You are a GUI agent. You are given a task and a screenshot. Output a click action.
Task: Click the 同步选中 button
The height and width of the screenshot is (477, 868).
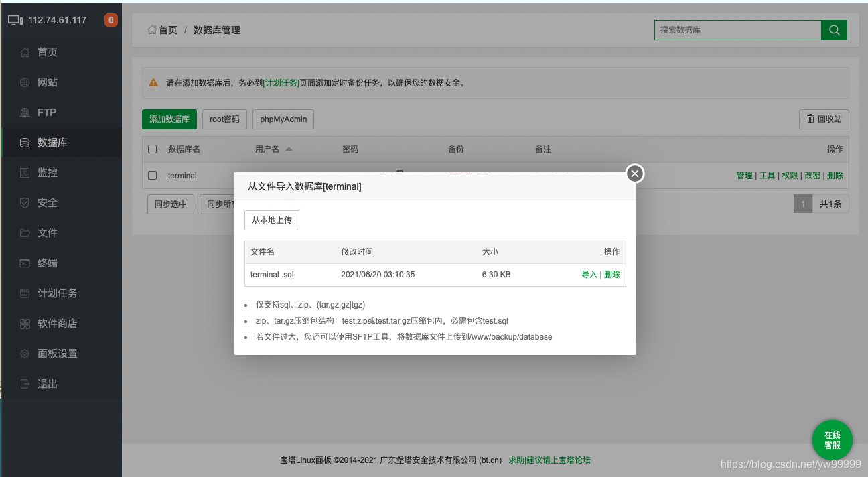click(x=171, y=204)
